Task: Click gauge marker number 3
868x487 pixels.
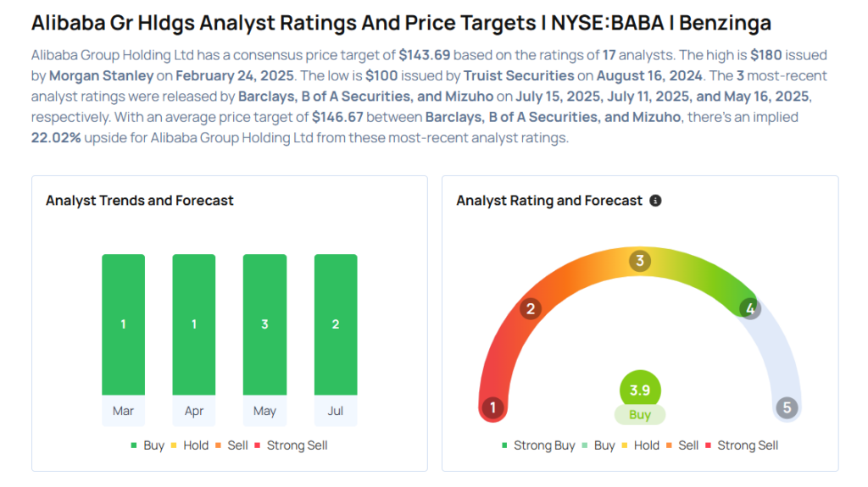Action: click(640, 261)
